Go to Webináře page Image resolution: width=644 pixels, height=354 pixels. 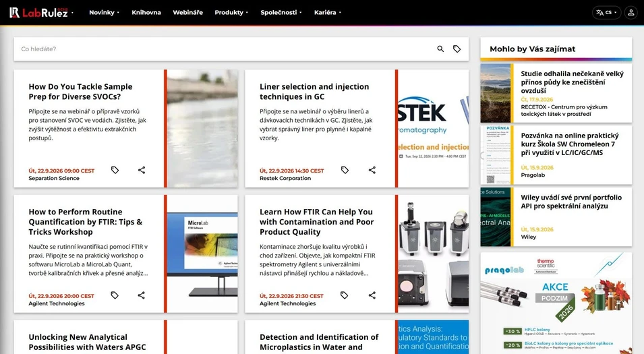tap(187, 12)
